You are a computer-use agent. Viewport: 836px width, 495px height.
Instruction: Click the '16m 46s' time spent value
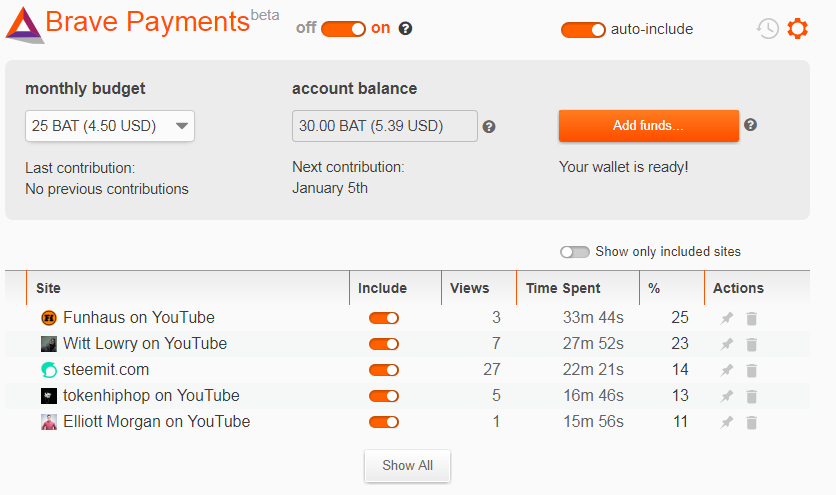pos(593,396)
